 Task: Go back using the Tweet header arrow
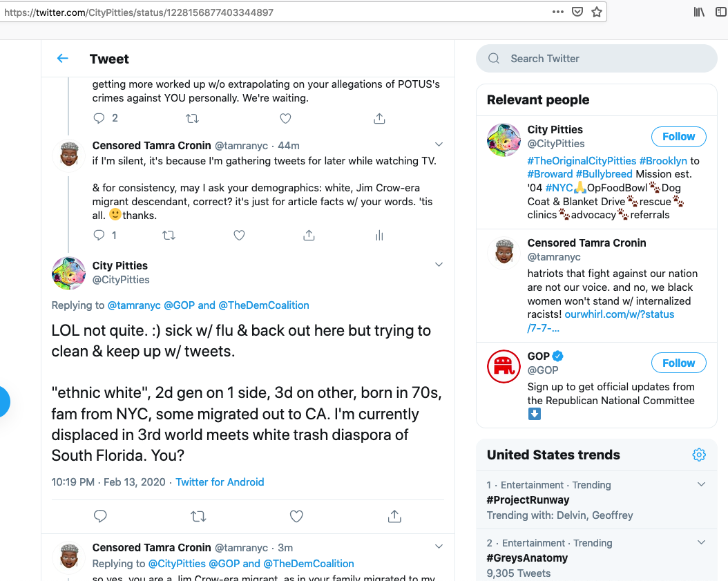pos(63,59)
